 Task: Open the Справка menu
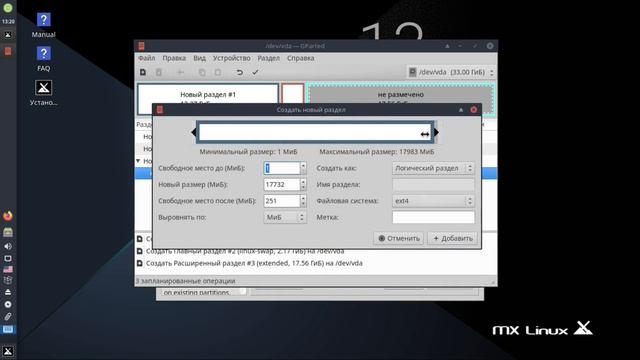300,58
